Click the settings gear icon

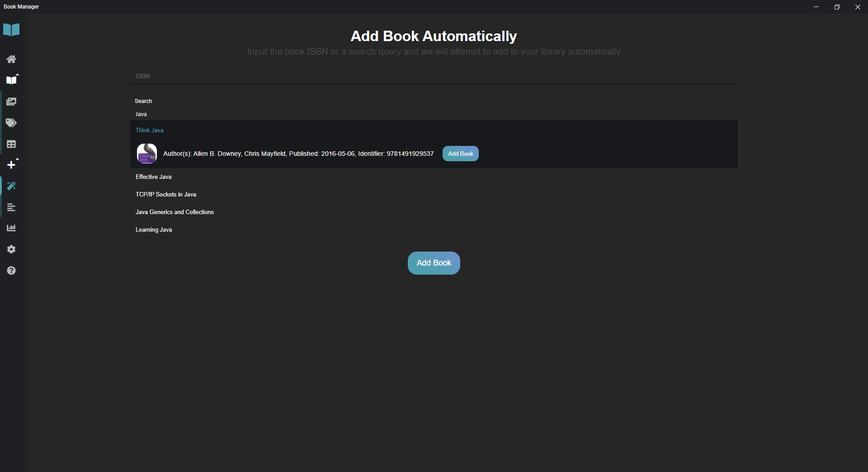click(x=11, y=249)
